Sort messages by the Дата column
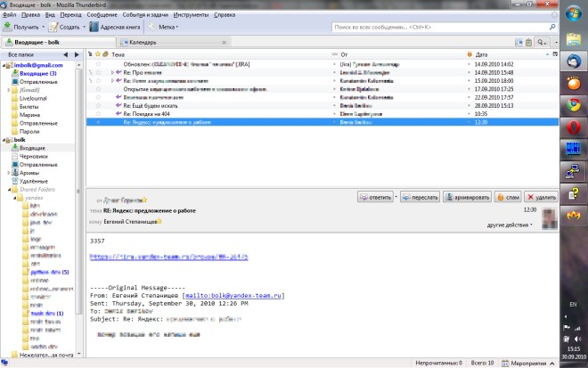Screen dimensions: 588x368 point(512,54)
